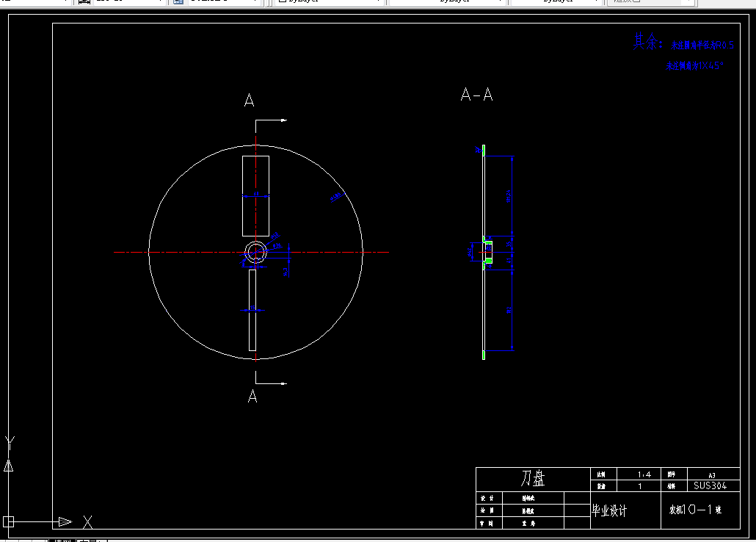The height and width of the screenshot is (542, 756).
Task: Click the UCS origin square
Action: pos(9,521)
